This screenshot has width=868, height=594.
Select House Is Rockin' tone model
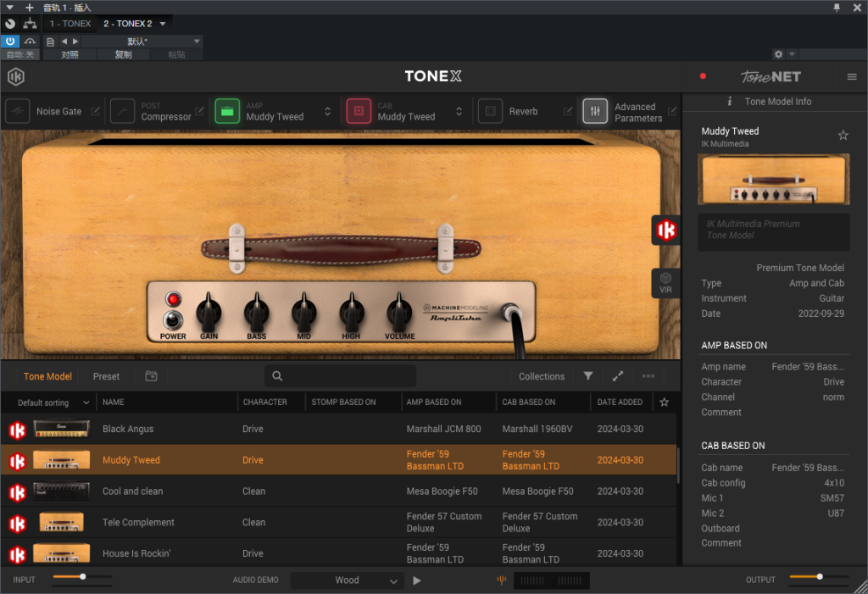(339, 552)
